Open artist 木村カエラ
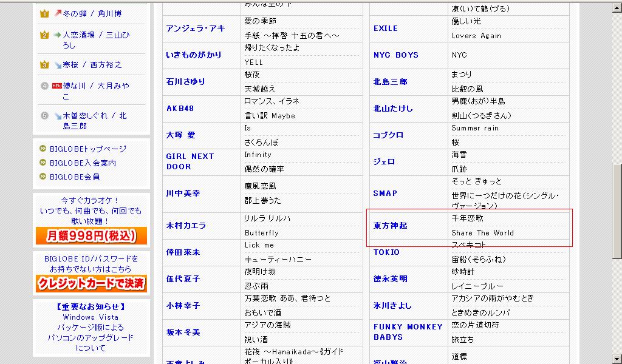Viewport: 622px width, 364px height. click(186, 225)
